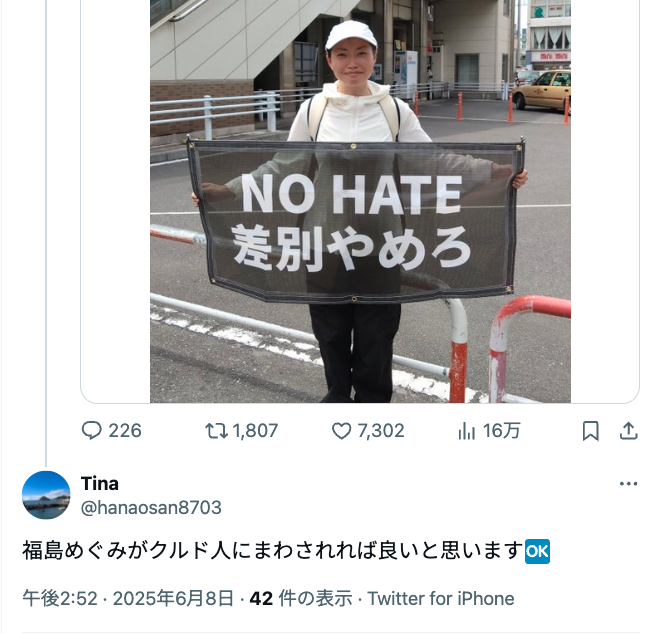This screenshot has width=658, height=634.
Task: Click the blue OK emoji in the reply
Action: point(538,551)
